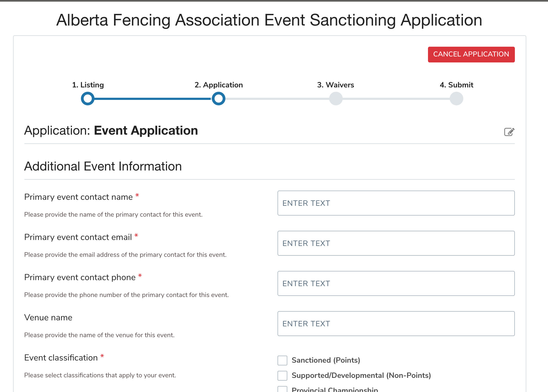Click the Waivers step circle
548x392 pixels.
(336, 99)
